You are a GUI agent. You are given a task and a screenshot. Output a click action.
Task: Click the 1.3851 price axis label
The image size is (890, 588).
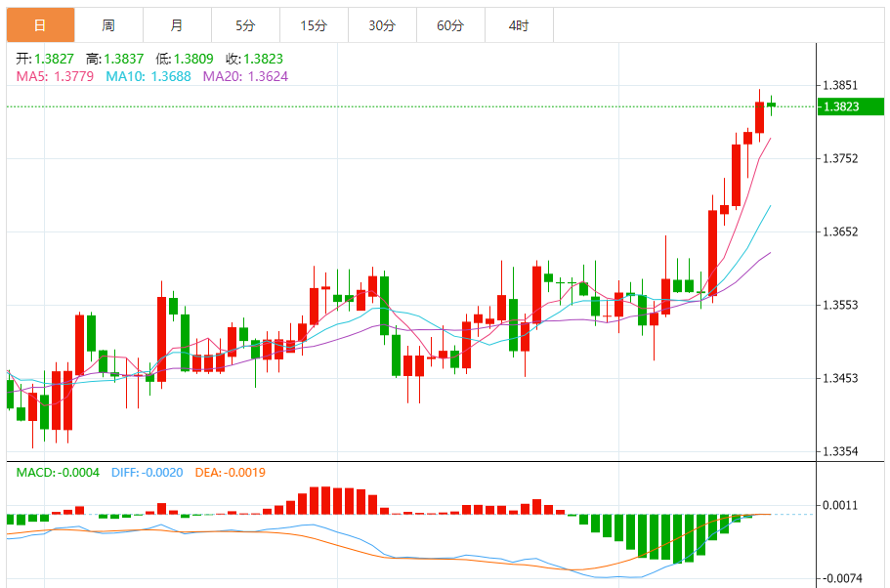[840, 85]
